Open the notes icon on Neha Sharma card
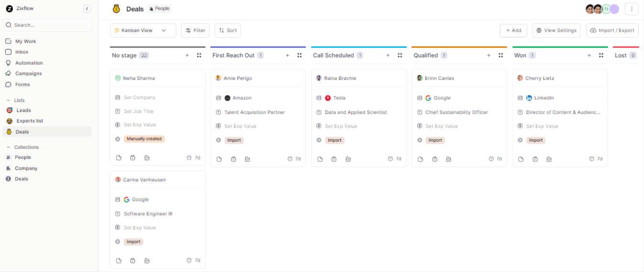 point(119,158)
